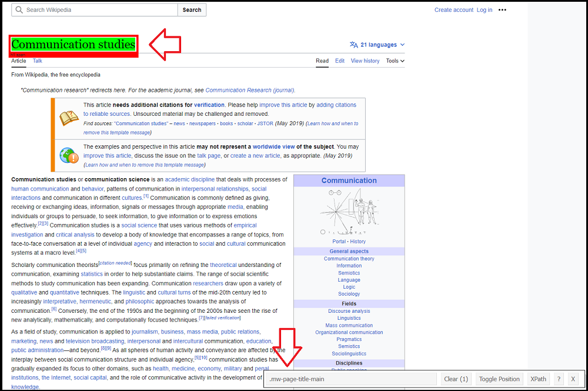Open the three-dots personal tools menu
Screen dimensions: 588x391
502,10
